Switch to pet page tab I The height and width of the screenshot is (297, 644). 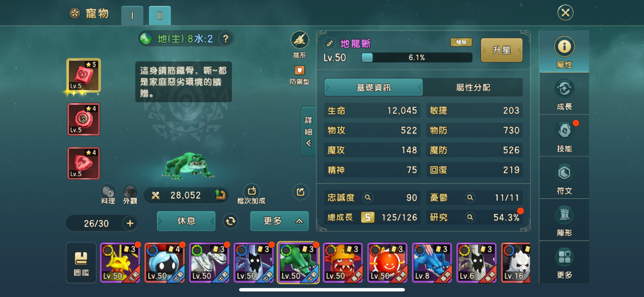pyautogui.click(x=132, y=16)
